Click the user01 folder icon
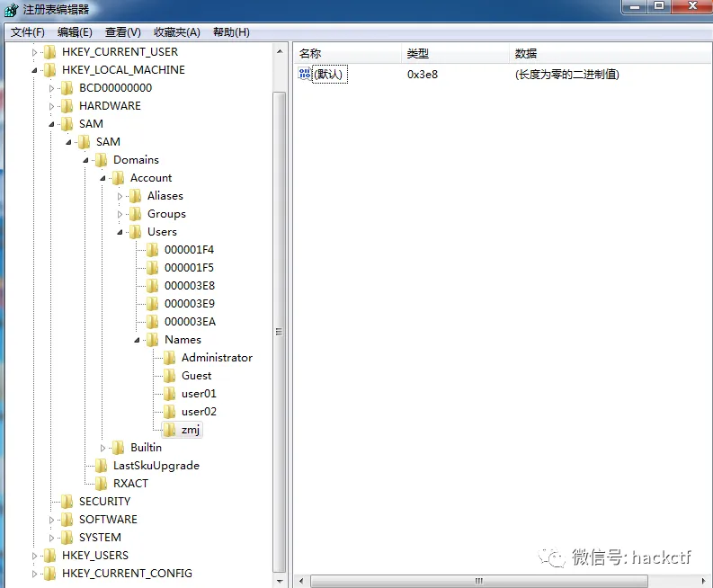 tap(169, 394)
